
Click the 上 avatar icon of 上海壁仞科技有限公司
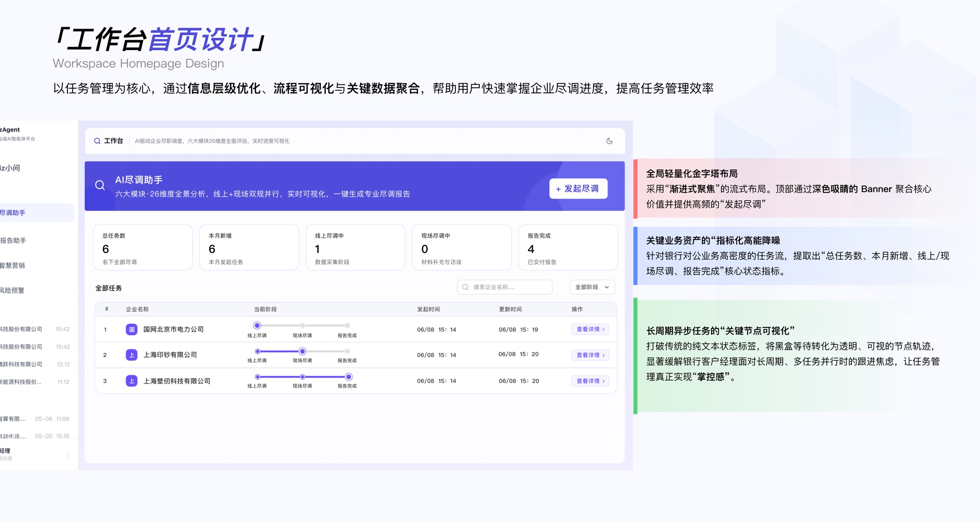(x=132, y=381)
